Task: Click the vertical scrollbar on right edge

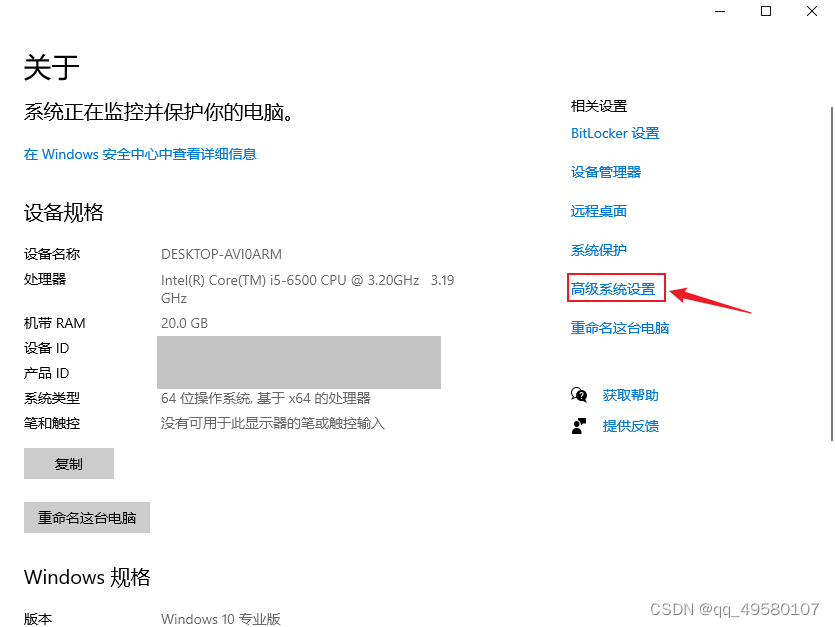Action: coord(832,274)
